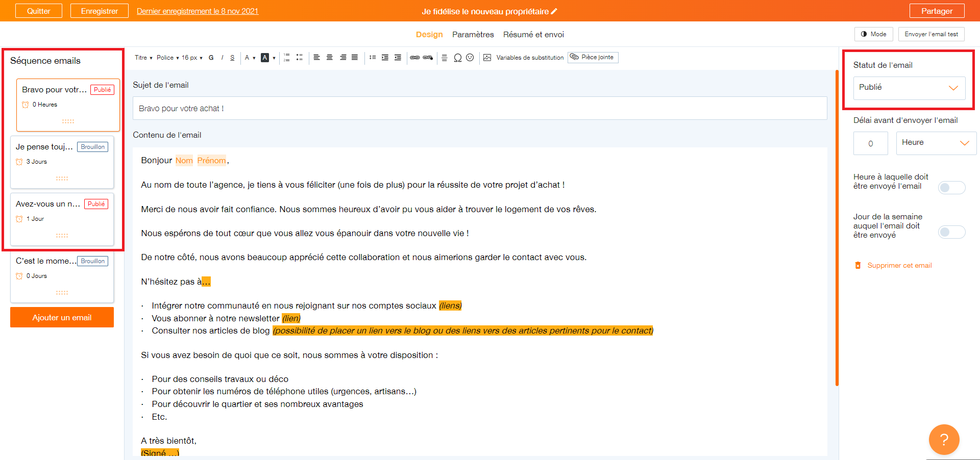Click the Enregistrer button
The image size is (980, 460).
pos(100,11)
